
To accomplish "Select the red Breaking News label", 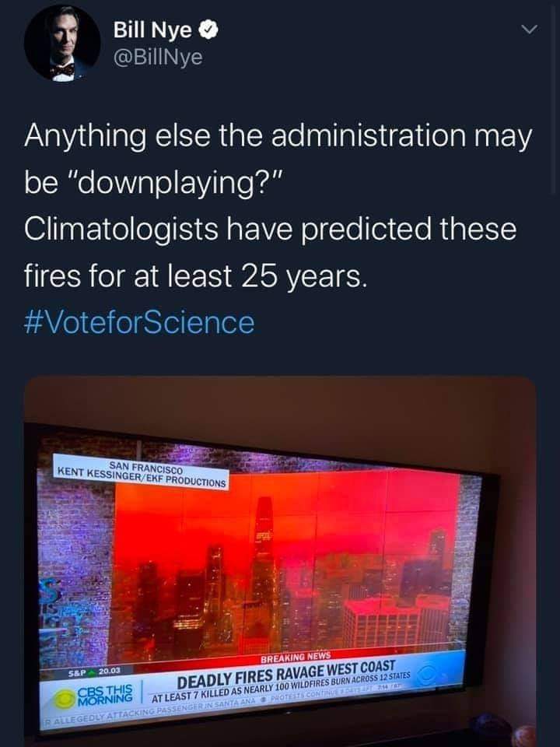I will 296,657.
